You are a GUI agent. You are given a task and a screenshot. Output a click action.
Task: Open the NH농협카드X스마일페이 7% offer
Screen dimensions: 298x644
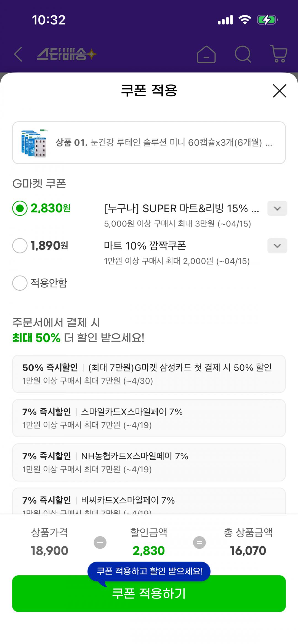coord(149,462)
